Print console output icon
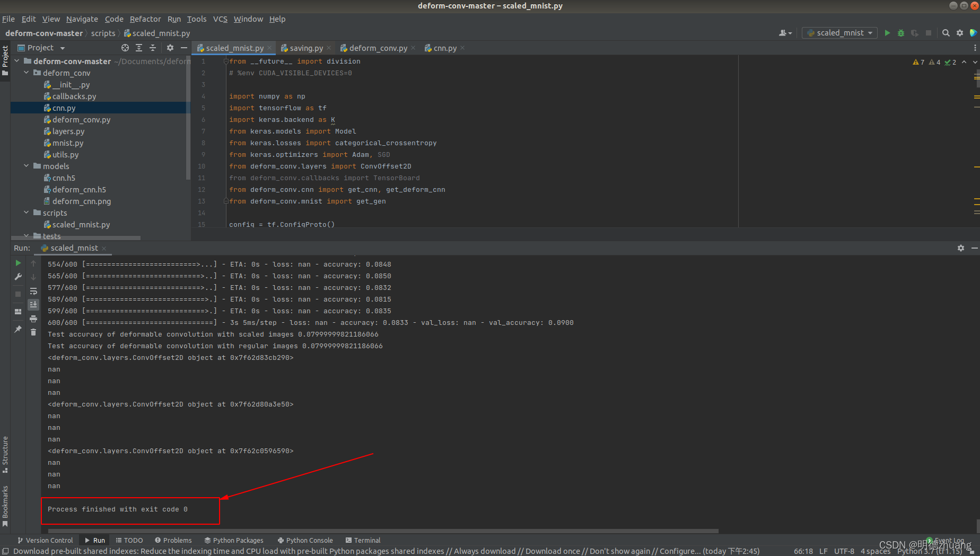 (33, 319)
